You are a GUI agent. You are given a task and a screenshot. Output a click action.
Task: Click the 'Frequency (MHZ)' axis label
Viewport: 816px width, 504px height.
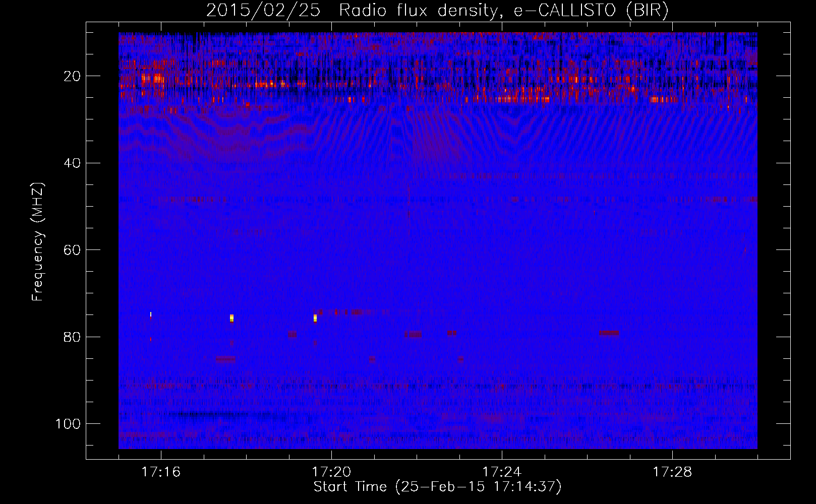click(x=38, y=241)
